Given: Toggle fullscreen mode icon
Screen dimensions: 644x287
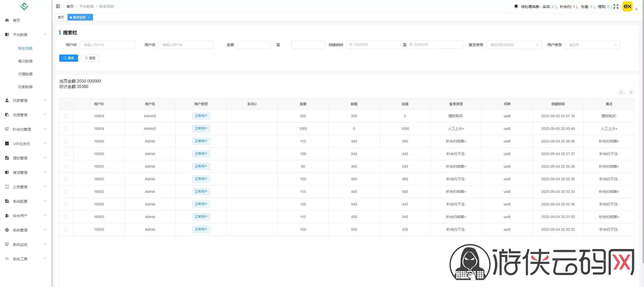Looking at the screenshot, I should click(x=616, y=6).
